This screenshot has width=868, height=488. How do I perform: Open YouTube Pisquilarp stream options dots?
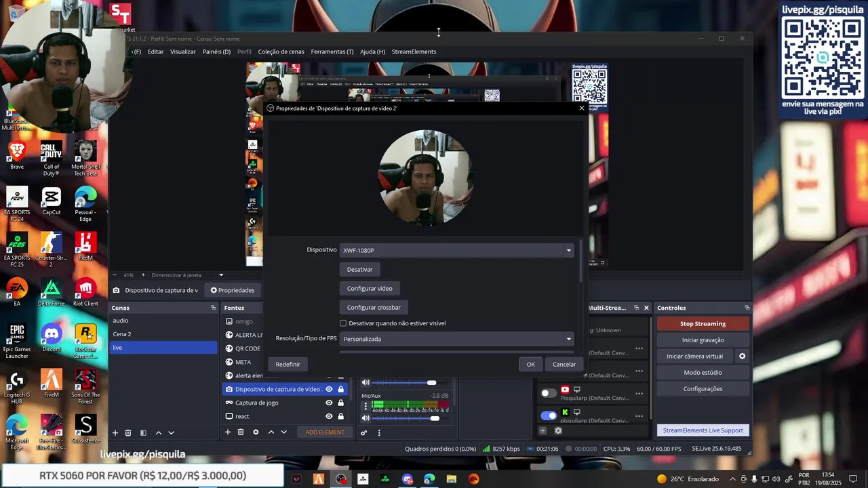click(x=639, y=393)
